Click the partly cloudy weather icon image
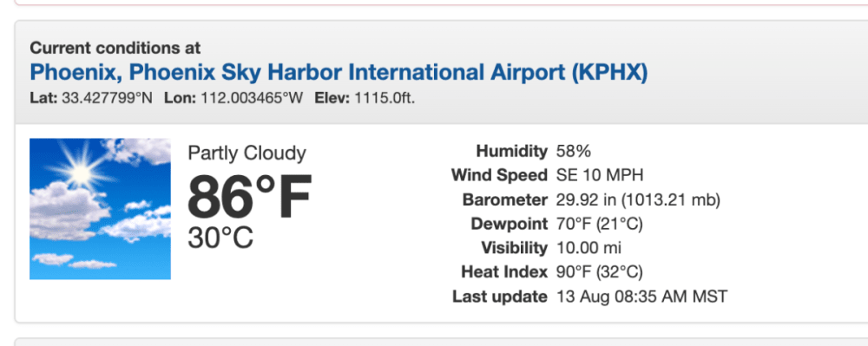868x346 pixels. pos(100,209)
